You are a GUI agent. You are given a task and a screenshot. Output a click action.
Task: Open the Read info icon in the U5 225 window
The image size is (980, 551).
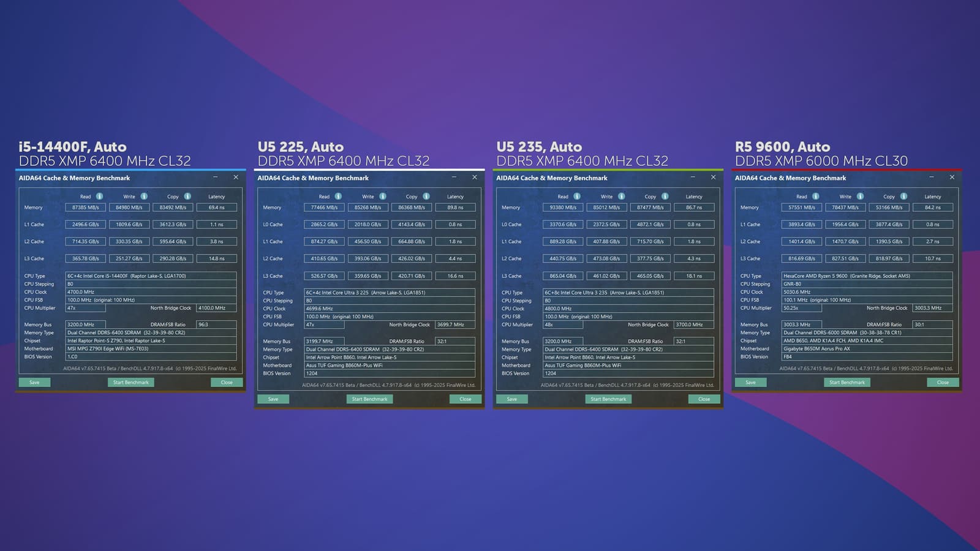pos(338,197)
